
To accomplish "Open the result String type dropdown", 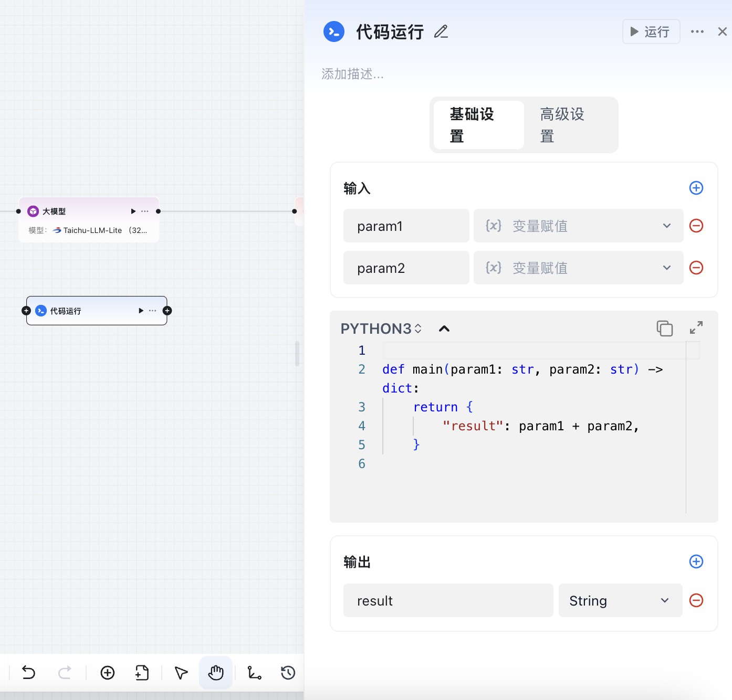I will click(620, 600).
